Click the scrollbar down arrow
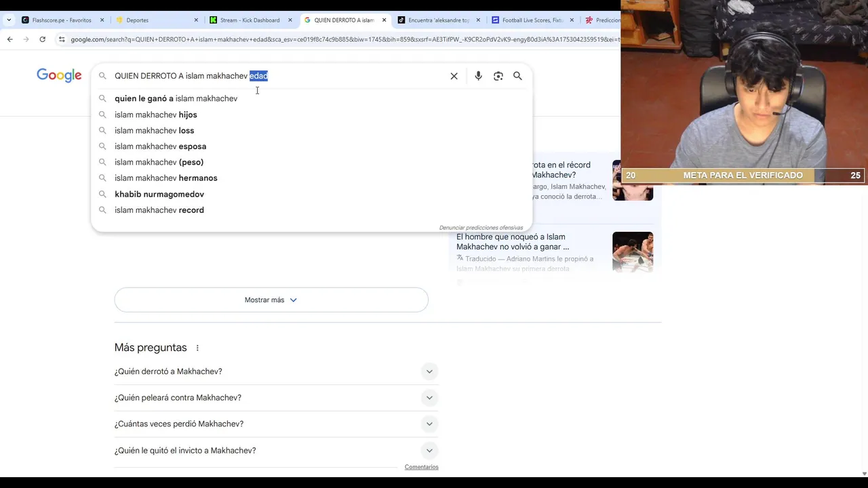 864,473
